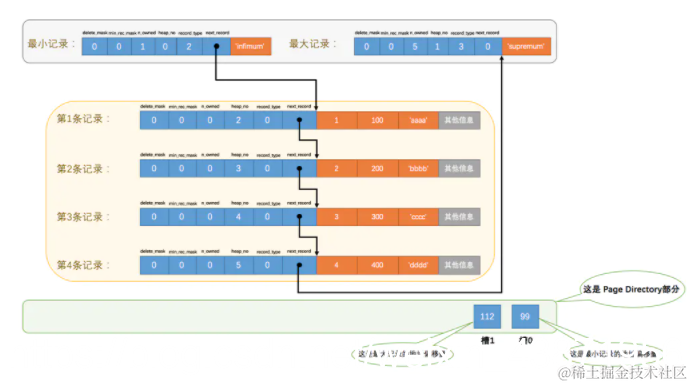This screenshot has width=692, height=386.
Task: Click the cell containing 100
Action: [377, 120]
